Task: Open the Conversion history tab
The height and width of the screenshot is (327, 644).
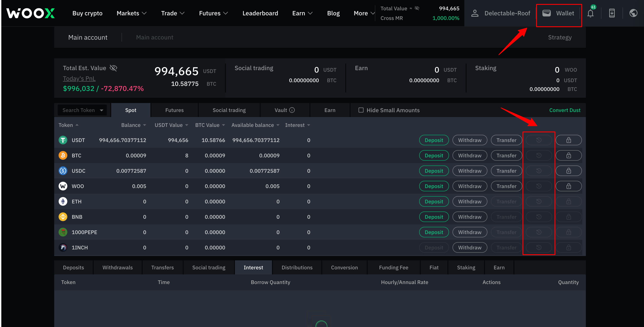Action: 344,268
